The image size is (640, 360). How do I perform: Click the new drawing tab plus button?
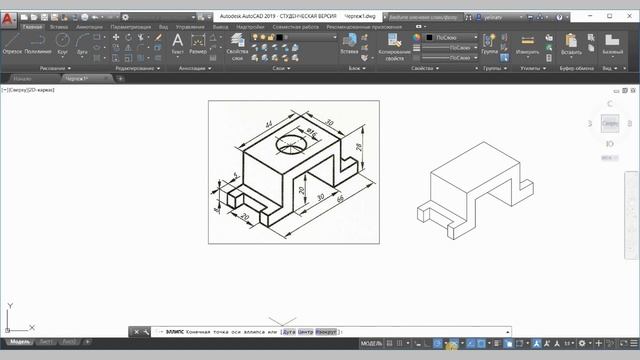(120, 78)
